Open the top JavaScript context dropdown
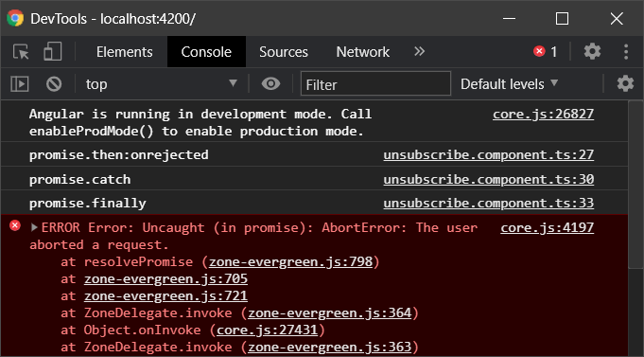This screenshot has height=357, width=644. pyautogui.click(x=162, y=84)
